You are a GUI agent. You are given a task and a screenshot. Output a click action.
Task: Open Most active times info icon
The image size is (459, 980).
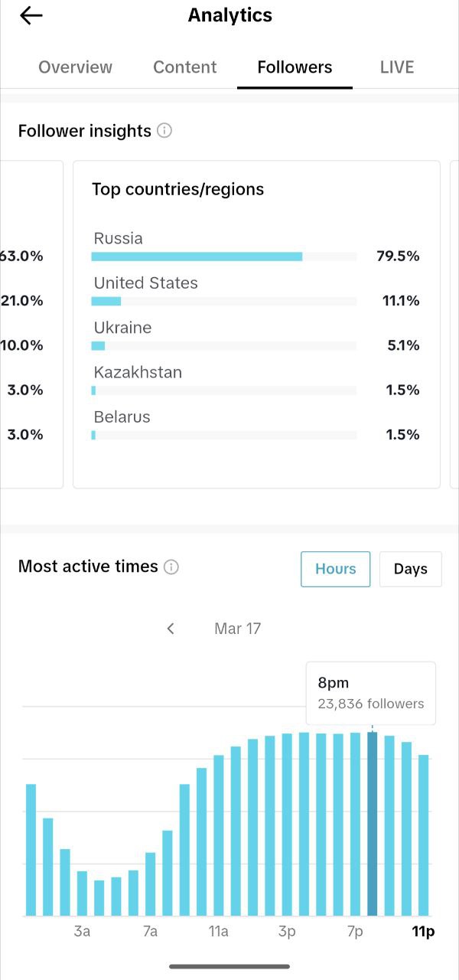coord(171,567)
